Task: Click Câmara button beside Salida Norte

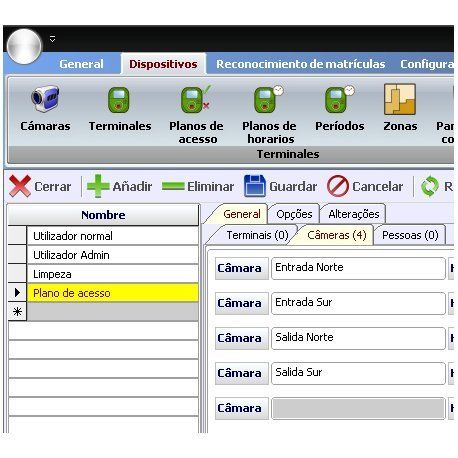Action: pos(242,338)
